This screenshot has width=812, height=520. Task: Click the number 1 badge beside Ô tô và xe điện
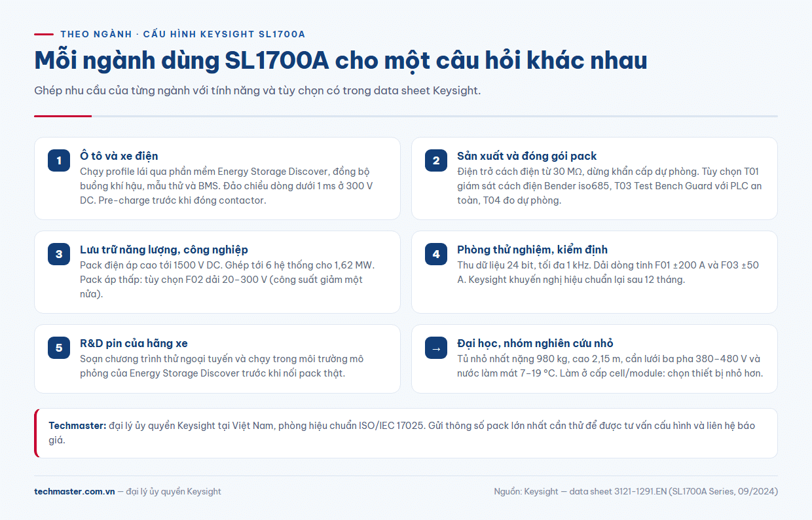(59, 160)
